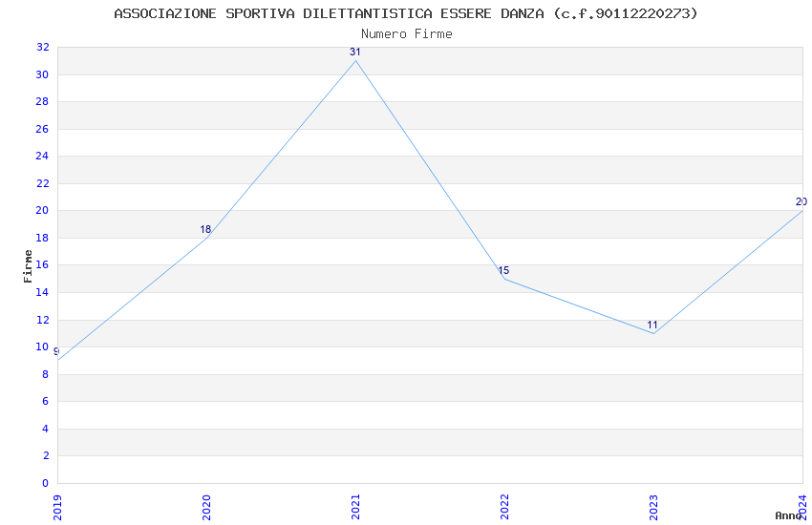This screenshot has width=812, height=525.
Task: Click the Anno x-axis title
Action: [788, 515]
